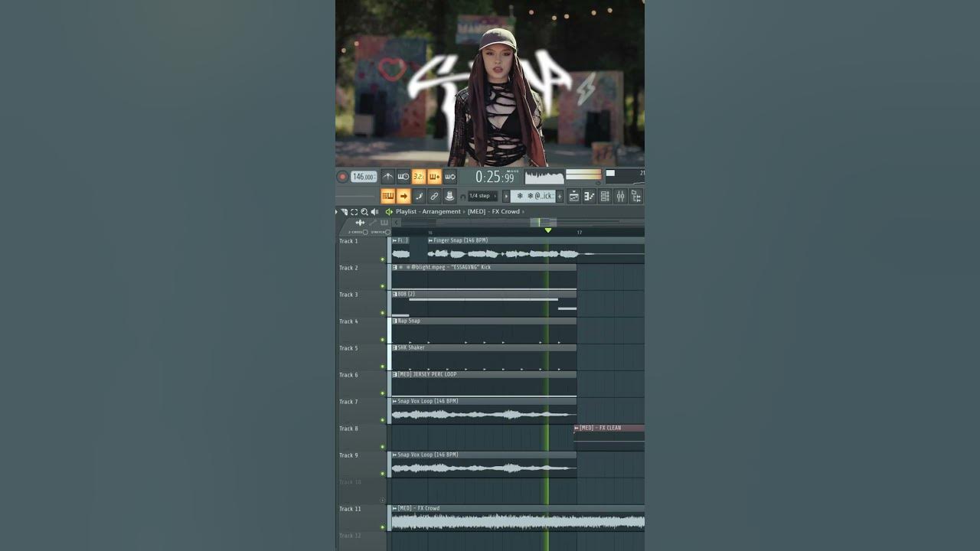Click the top-hat note/clip grouping icon
This screenshot has width=980, height=551.
coord(449,197)
